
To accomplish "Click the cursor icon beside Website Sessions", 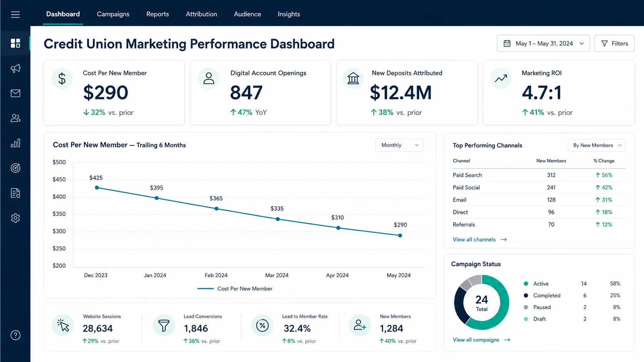I will click(x=63, y=325).
